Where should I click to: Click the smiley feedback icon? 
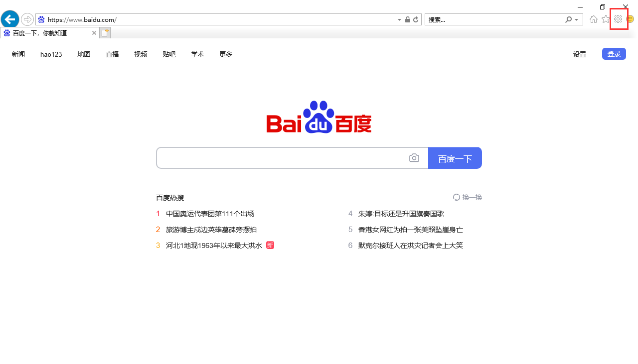pyautogui.click(x=630, y=19)
